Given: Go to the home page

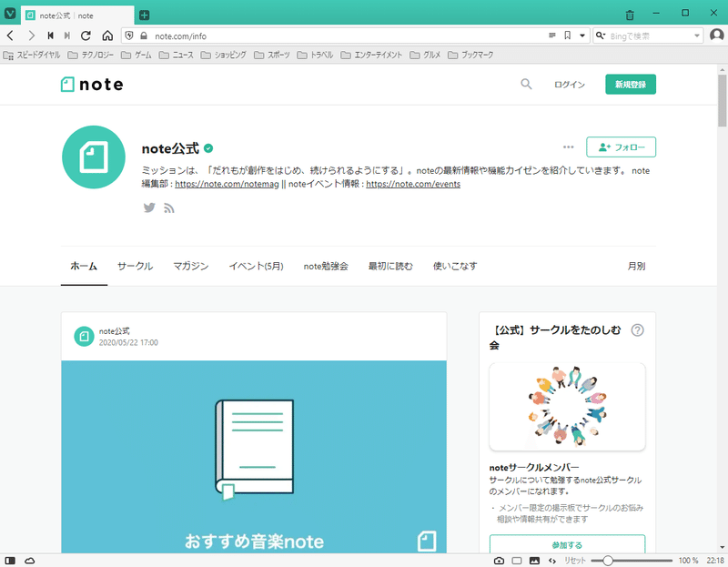Looking at the screenshot, I should pos(107,35).
